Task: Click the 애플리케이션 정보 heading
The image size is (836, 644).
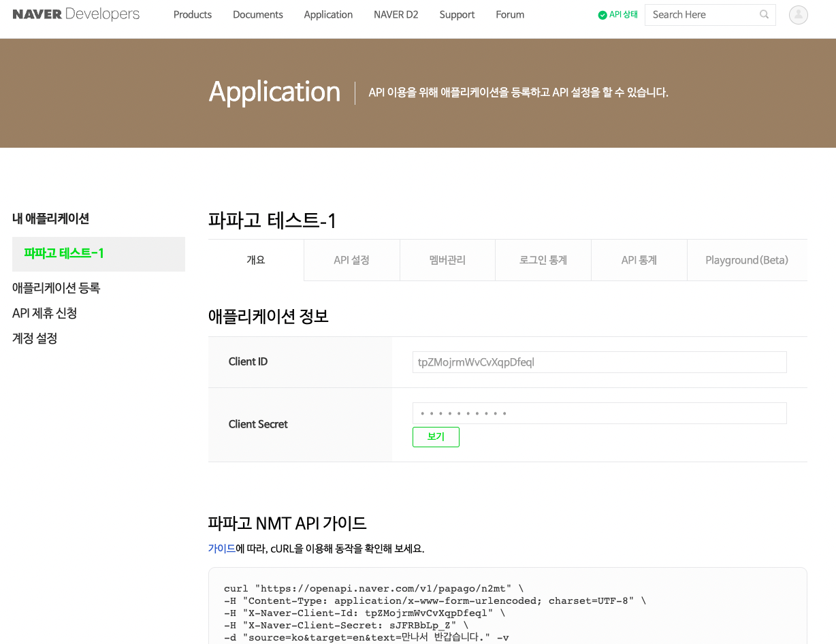Action: pyautogui.click(x=268, y=316)
